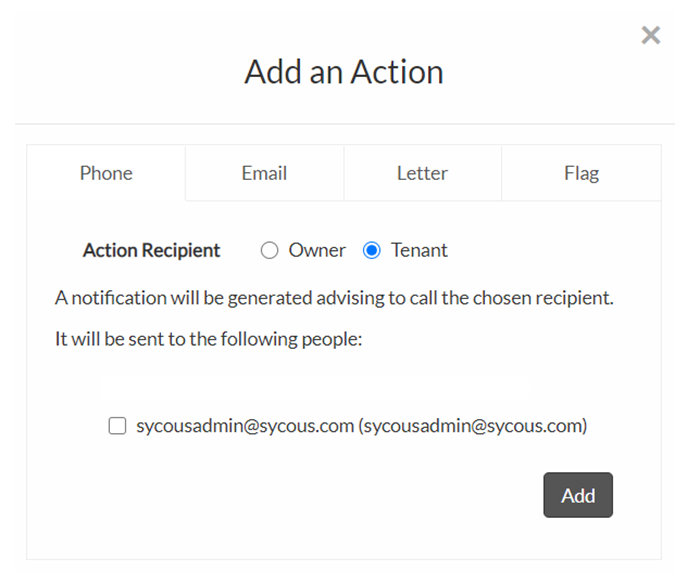Select the Owner radio button
Viewport: 675px width, 573px height.
[x=269, y=251]
